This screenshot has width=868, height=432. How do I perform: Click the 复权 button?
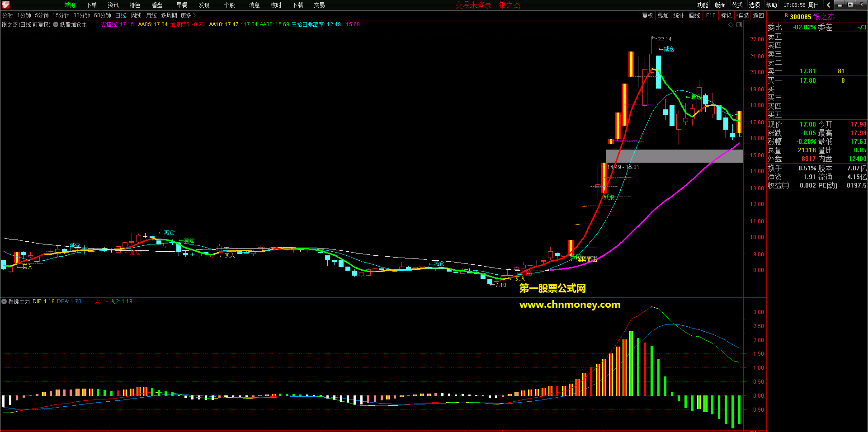647,15
